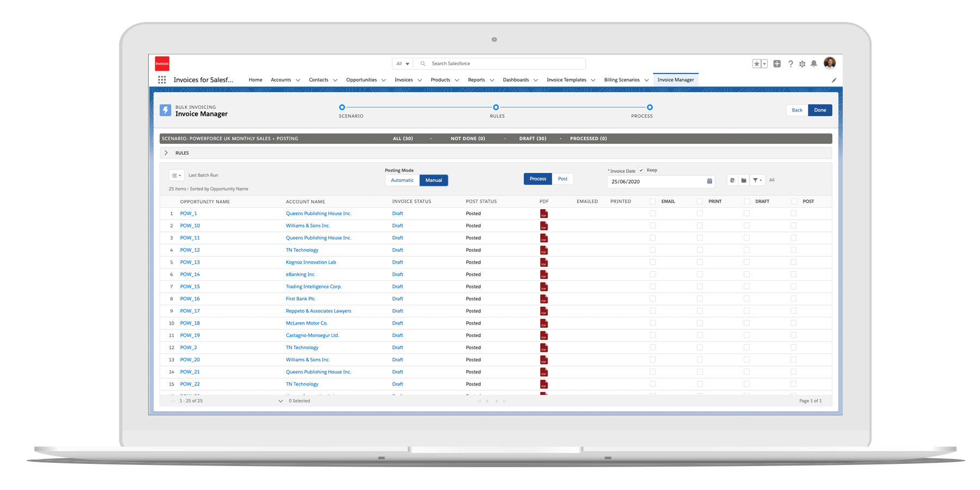Click the folder icon beside filter
The image size is (980, 490).
click(744, 180)
